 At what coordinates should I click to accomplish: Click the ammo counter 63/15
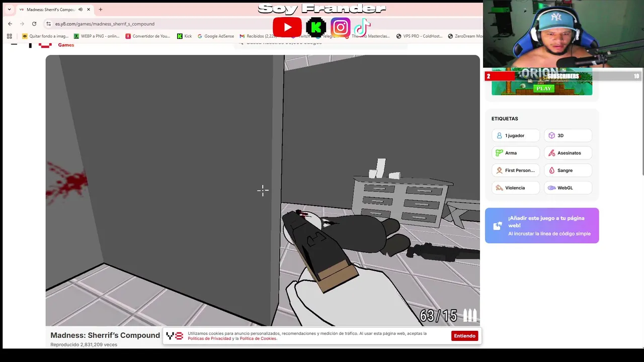438,316
